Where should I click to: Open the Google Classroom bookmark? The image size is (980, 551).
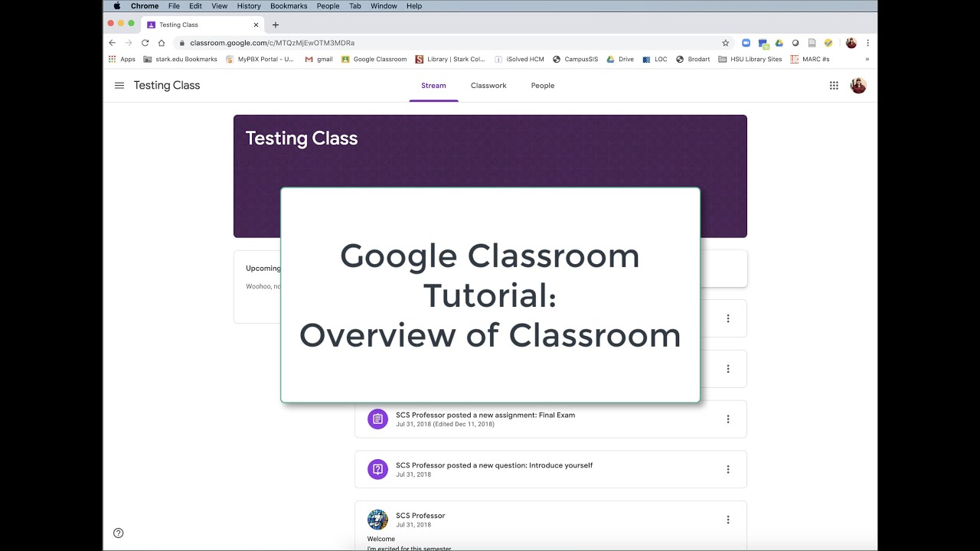374,59
